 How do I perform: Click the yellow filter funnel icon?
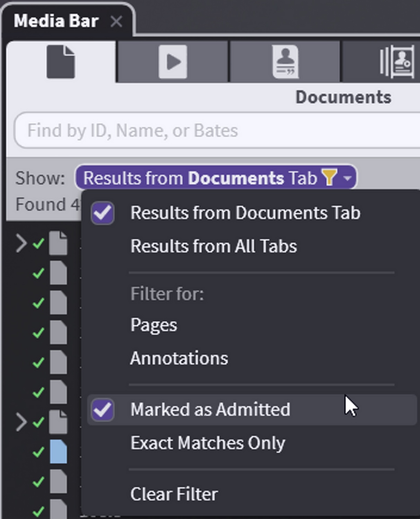[329, 177]
